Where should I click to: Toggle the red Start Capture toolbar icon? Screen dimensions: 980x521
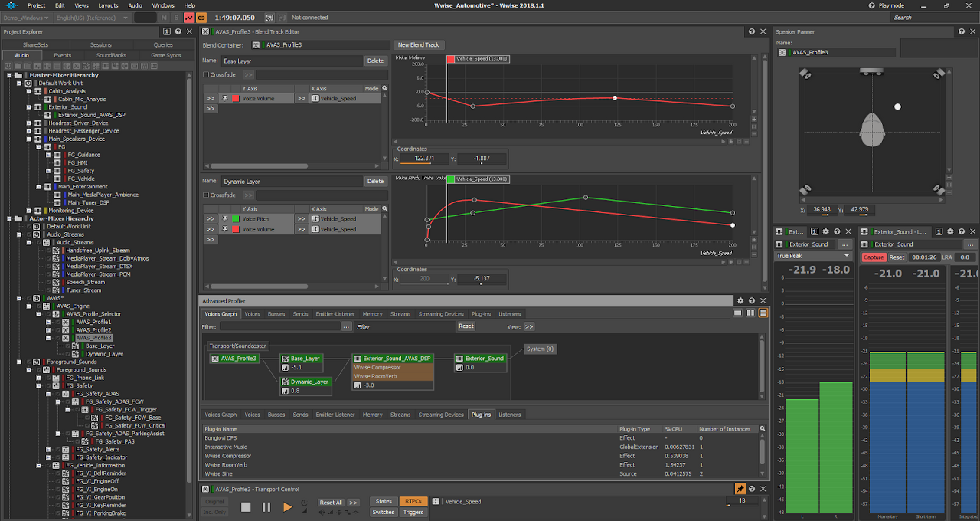(189, 17)
